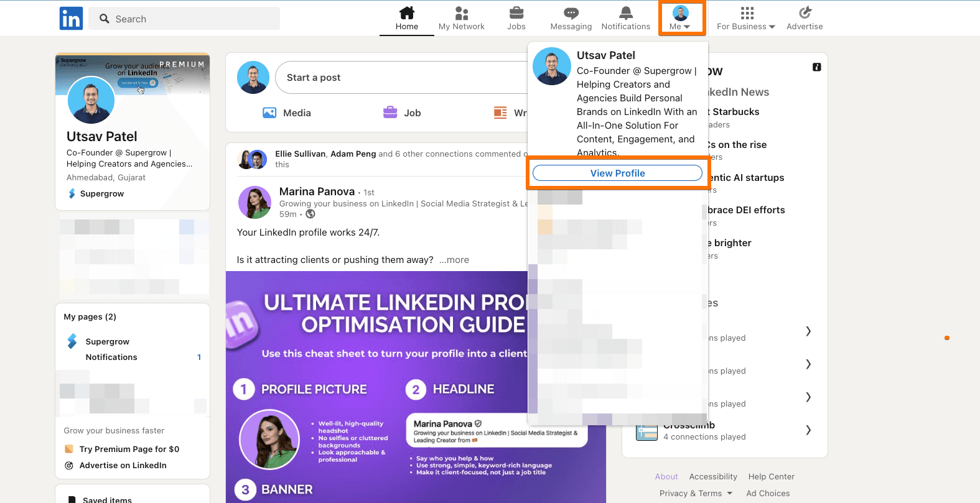Click the Search input field
980x503 pixels.
(184, 19)
